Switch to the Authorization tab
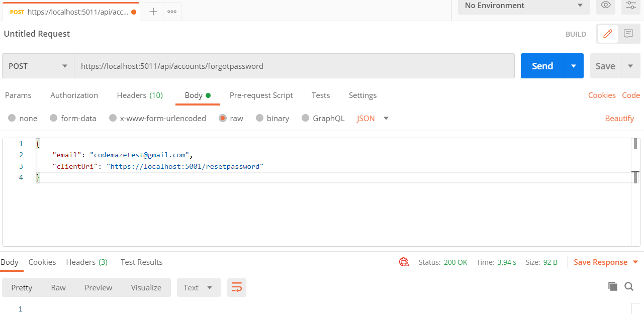This screenshot has height=314, width=644. 74,95
